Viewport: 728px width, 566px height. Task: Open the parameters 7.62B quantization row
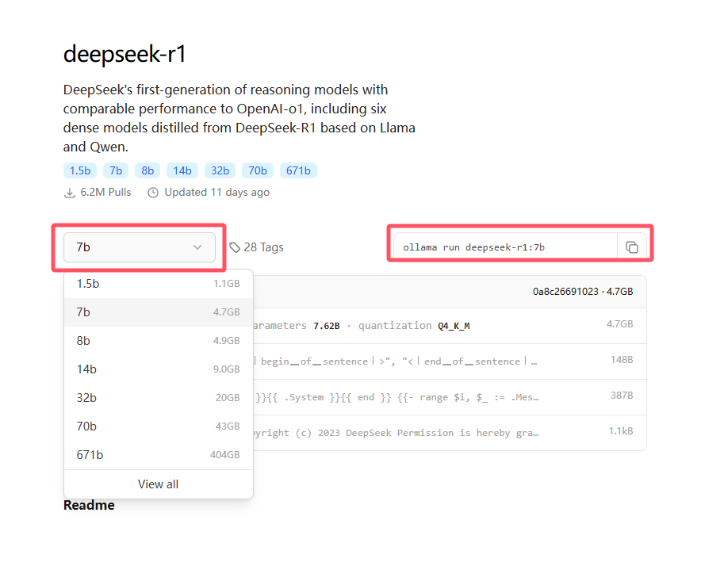coord(450,326)
